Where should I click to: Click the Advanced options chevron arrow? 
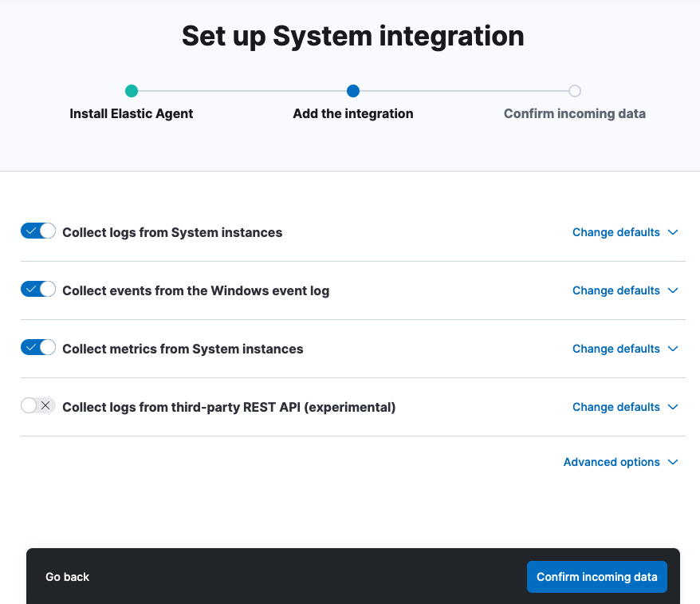pyautogui.click(x=672, y=462)
